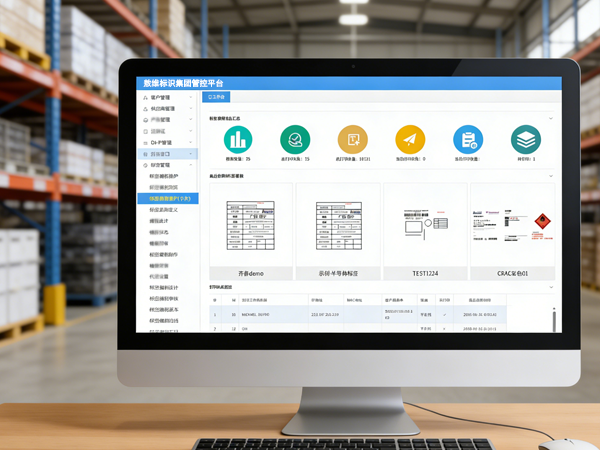Open the CRAC template with red diamond
This screenshot has width=600, height=450.
click(512, 232)
